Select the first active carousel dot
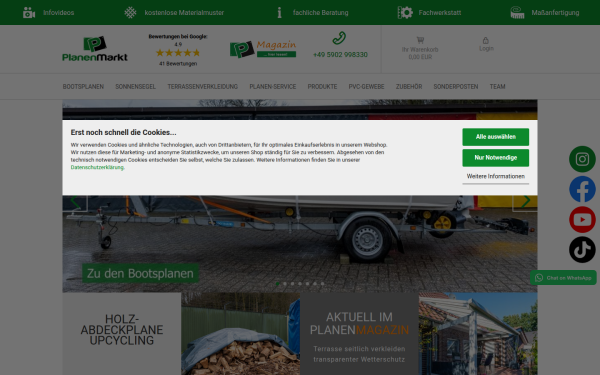The width and height of the screenshot is (600, 375). 277,284
